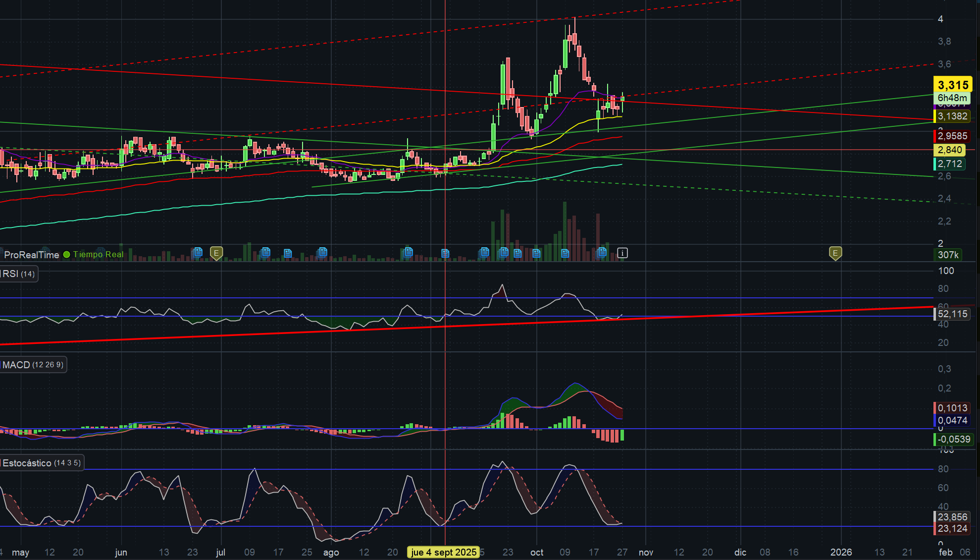Open the news icon just before ago
The image size is (980, 560).
(322, 252)
